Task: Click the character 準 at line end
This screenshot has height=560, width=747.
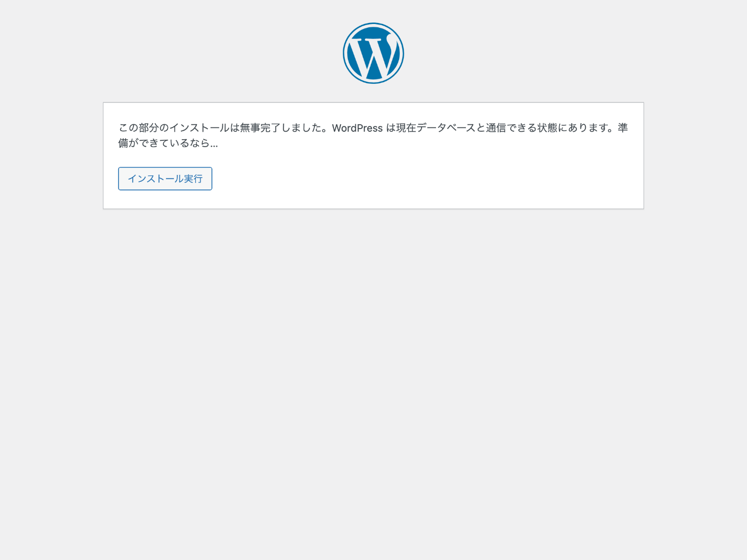Action: pyautogui.click(x=623, y=128)
